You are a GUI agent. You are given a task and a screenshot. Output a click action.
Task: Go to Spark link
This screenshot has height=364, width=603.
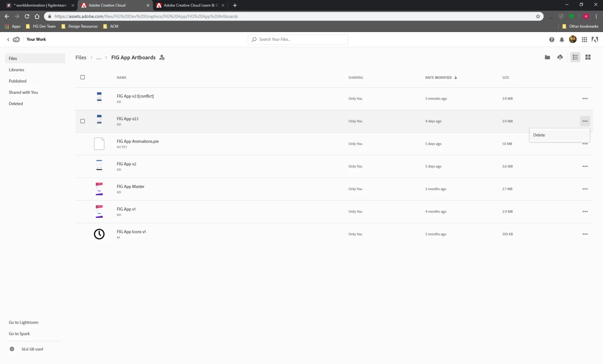tap(19, 334)
